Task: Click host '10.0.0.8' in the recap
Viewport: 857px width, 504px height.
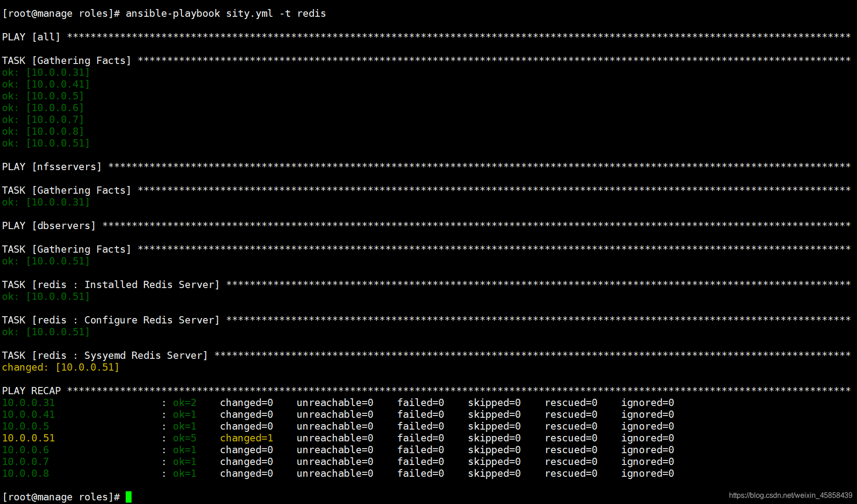Action: coord(25,474)
